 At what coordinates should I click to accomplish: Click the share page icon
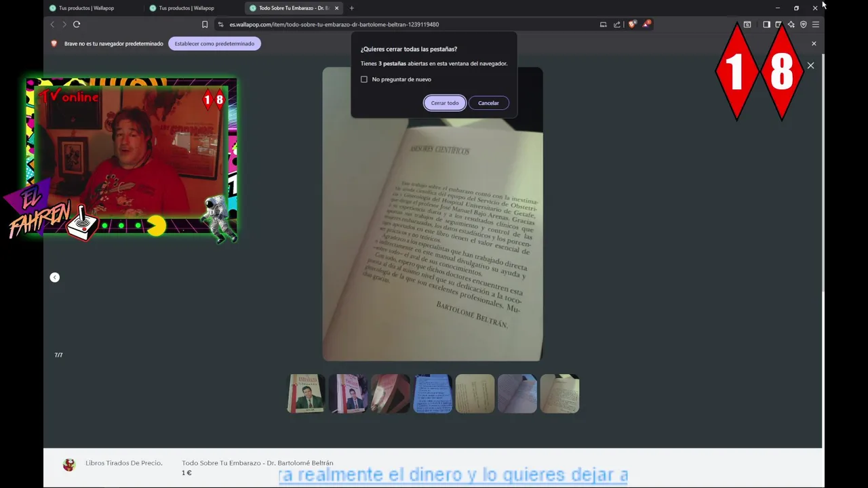pos(617,24)
